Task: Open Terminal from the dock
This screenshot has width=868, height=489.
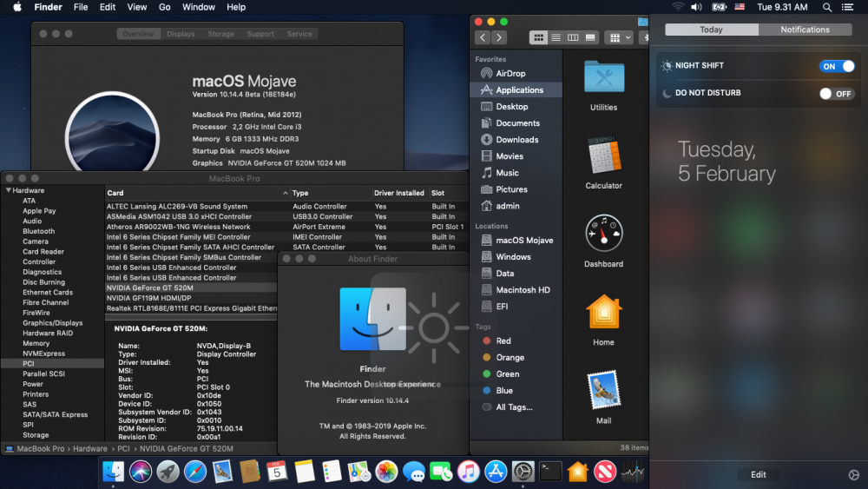Action: point(550,472)
